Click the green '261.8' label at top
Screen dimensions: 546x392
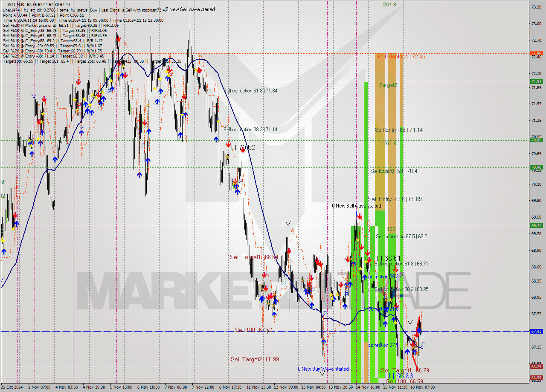389,4
